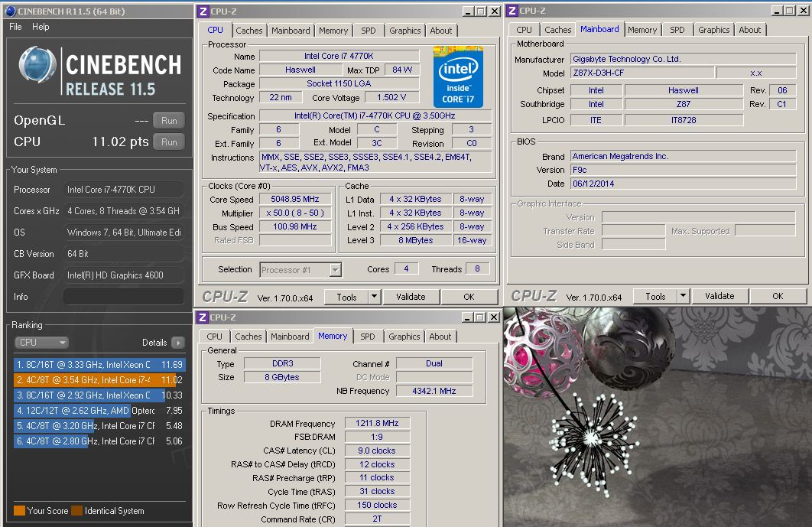812x527 pixels.
Task: Select ranking entry 1 with score 11.69
Action: pos(99,364)
